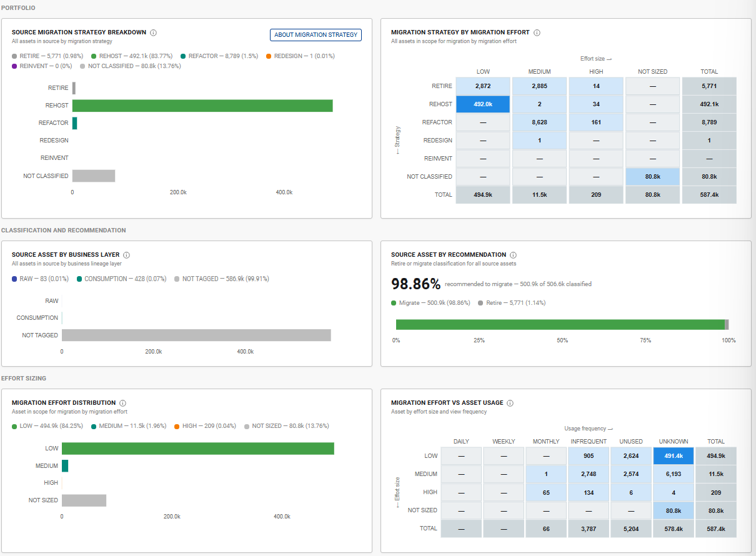The image size is (756, 556).
Task: Click the HIGH — 209 legend entry
Action: tap(205, 427)
